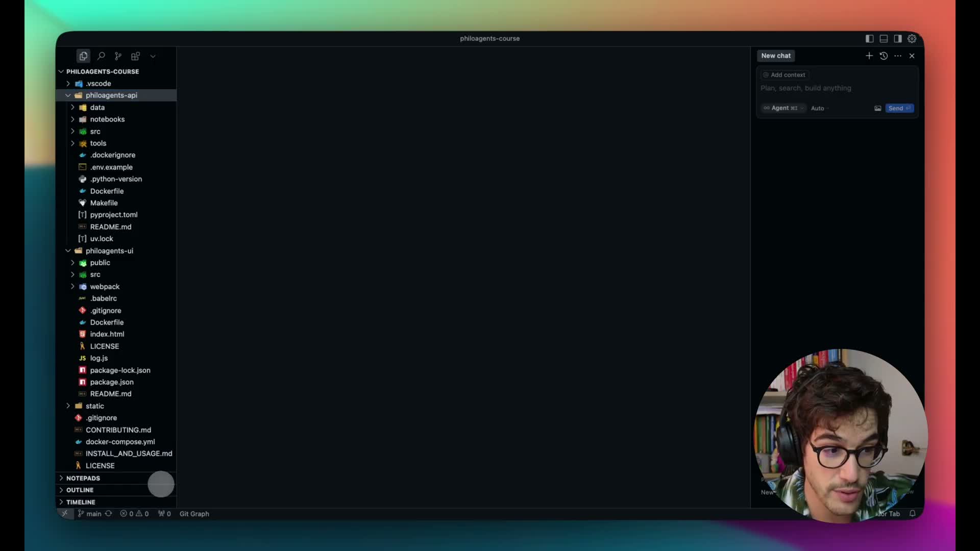Click the Send button
Screen dimensions: 980x551
tap(899, 108)
